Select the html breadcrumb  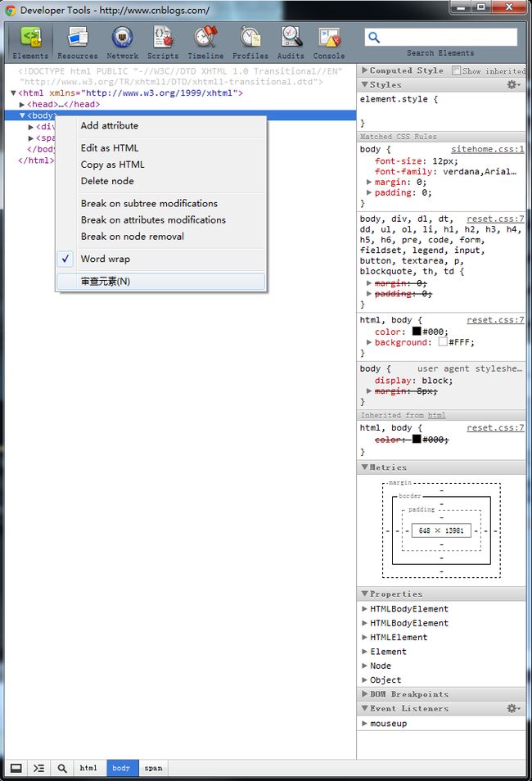click(88, 768)
